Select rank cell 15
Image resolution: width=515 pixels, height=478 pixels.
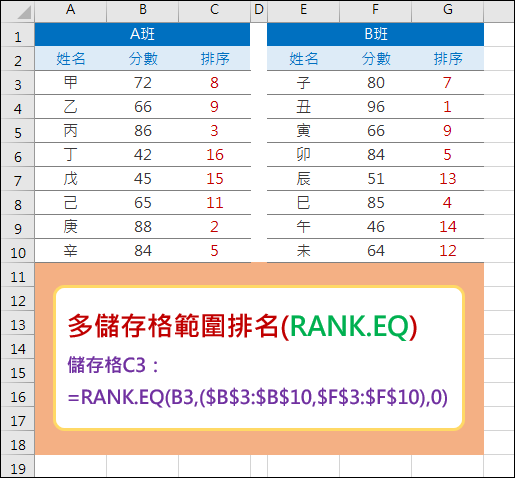tap(215, 179)
